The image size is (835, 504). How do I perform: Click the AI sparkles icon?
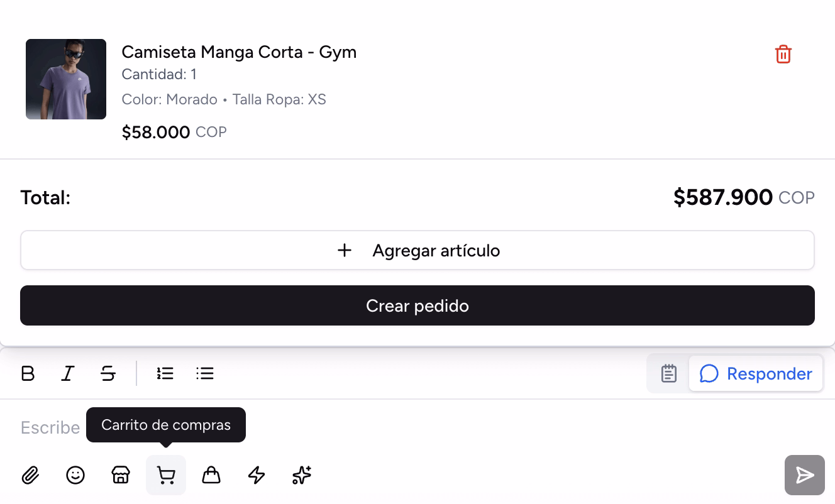coord(302,475)
